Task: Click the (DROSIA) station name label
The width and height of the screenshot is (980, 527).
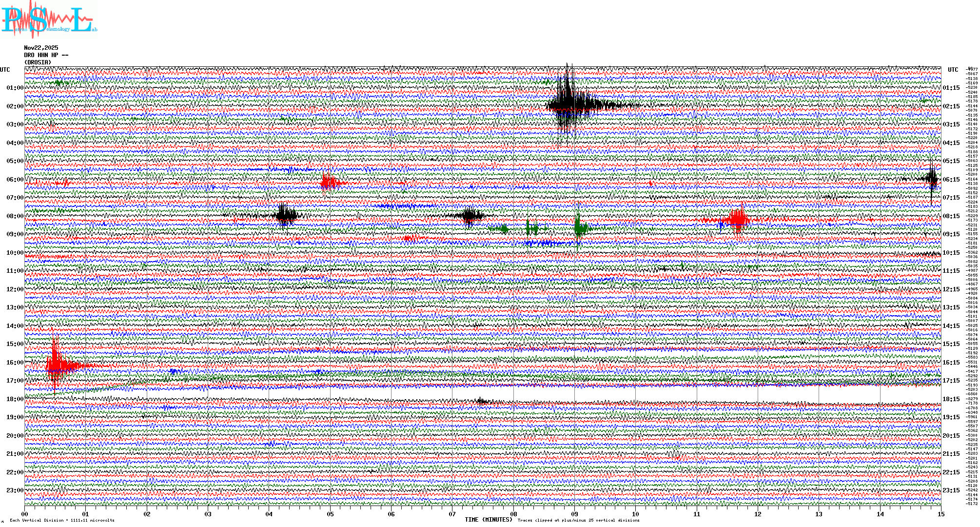Action: [x=38, y=62]
